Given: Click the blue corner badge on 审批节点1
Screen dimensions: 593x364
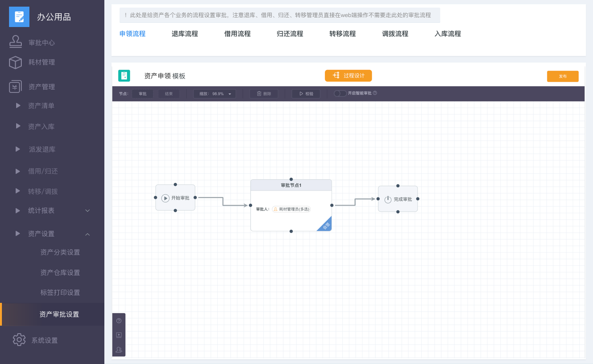Looking at the screenshot, I should [x=326, y=225].
